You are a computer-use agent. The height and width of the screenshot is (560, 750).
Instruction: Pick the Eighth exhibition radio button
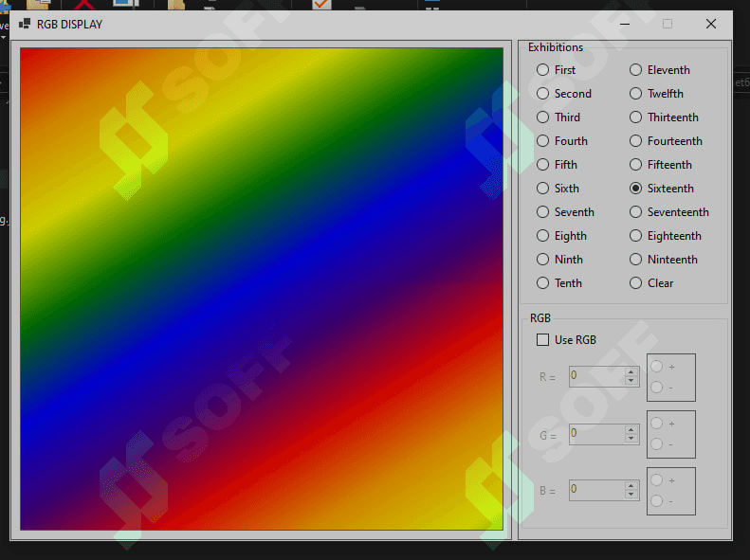542,236
